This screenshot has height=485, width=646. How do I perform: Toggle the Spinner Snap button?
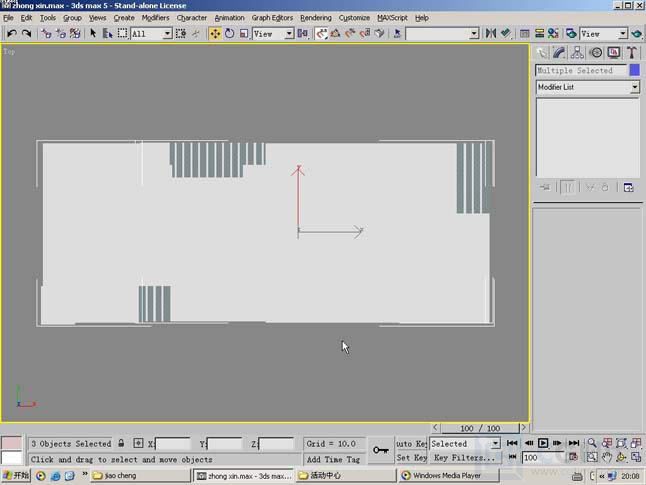365,33
